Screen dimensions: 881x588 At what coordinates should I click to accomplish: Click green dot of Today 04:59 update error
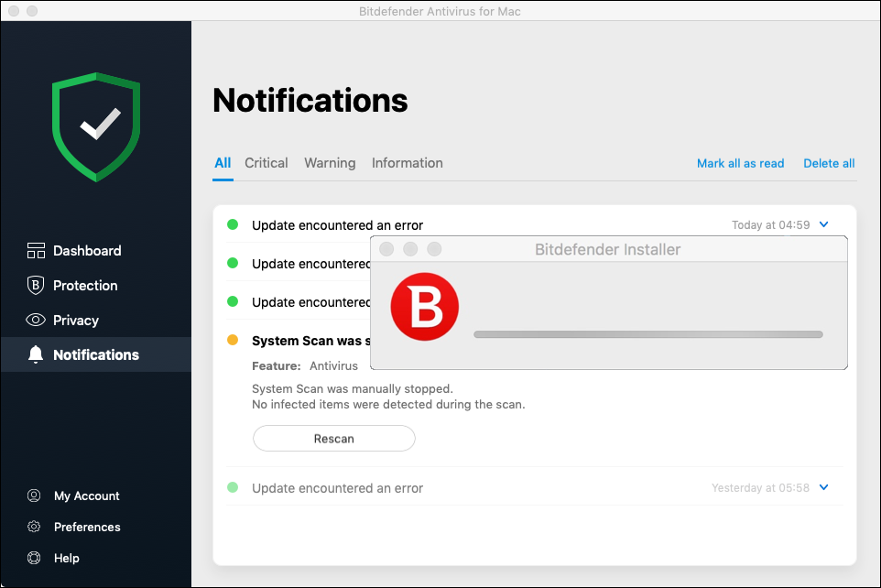[233, 225]
